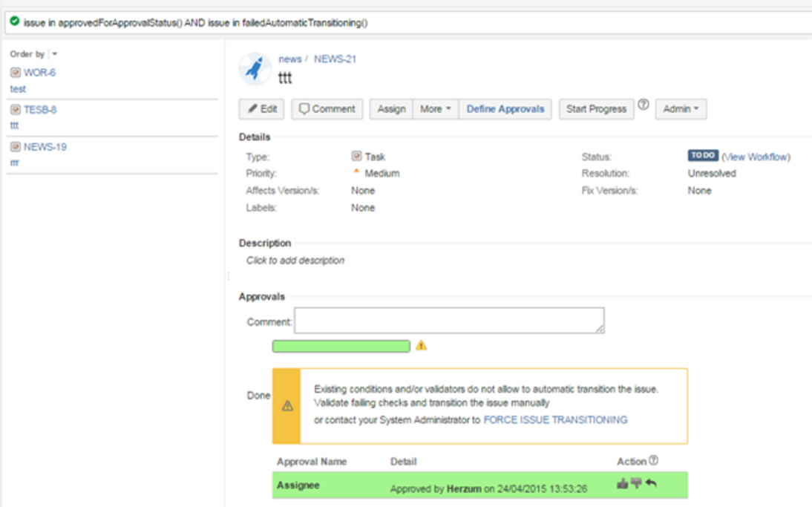Screen dimensions: 812x507
Task: Open NEWS-19 from the issue list
Action: [x=45, y=147]
